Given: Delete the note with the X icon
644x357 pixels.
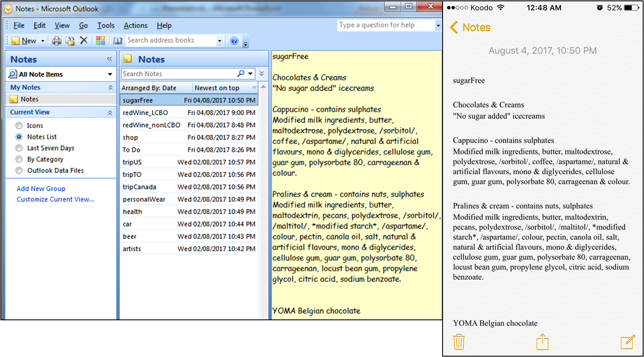Looking at the screenshot, I should tap(84, 41).
